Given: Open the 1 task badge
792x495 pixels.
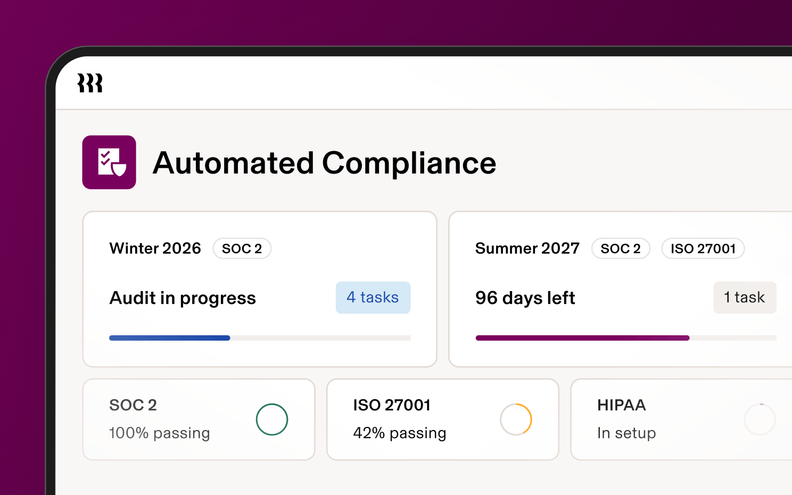Looking at the screenshot, I should (745, 298).
